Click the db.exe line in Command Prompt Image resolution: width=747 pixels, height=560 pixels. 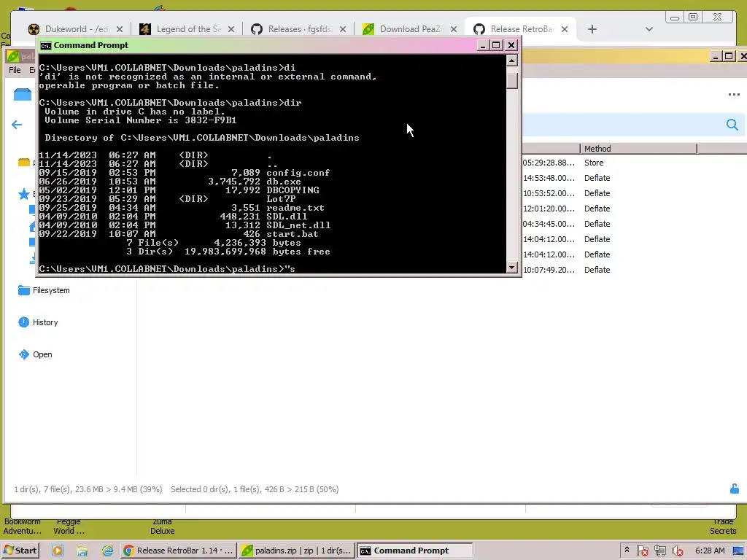click(x=170, y=182)
